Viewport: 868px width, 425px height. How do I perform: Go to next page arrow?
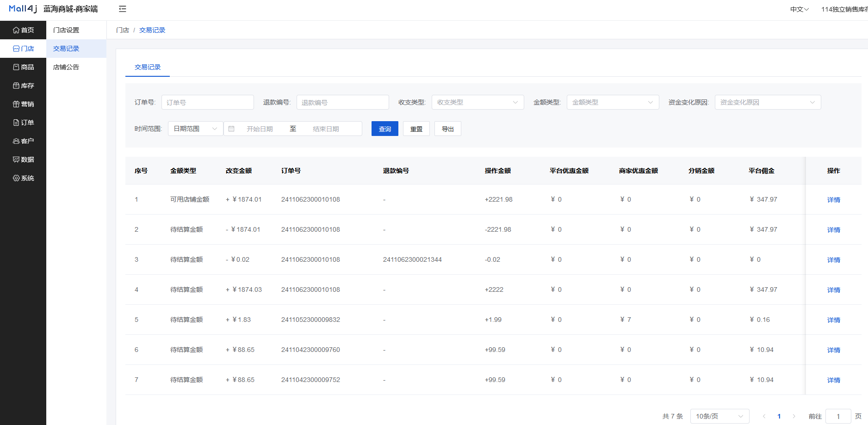click(794, 416)
